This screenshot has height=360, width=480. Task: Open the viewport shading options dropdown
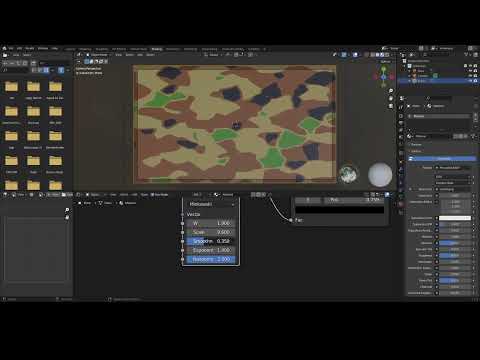click(x=392, y=55)
